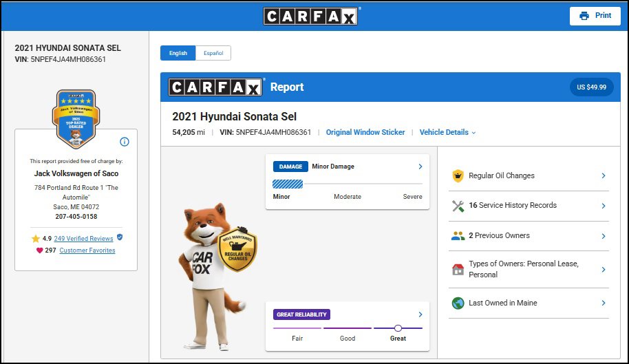Expand Great Reliability card chevron
Screen dimensions: 629x364
[420, 314]
